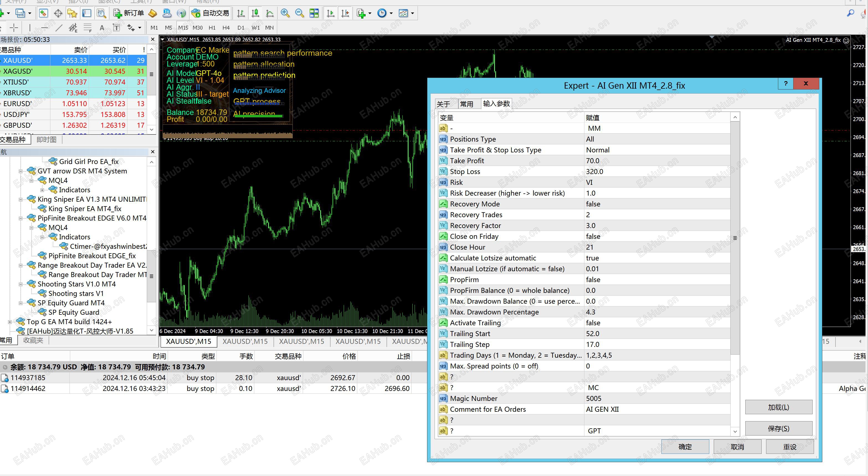Open the Navigator 收藏夹 tab
This screenshot has height=476, width=868.
[33, 340]
